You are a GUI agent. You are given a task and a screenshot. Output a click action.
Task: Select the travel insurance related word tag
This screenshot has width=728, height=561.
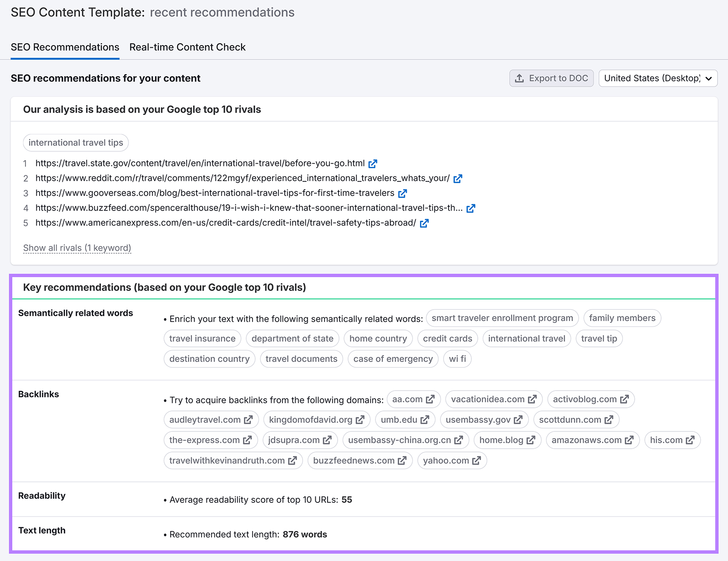pyautogui.click(x=202, y=339)
